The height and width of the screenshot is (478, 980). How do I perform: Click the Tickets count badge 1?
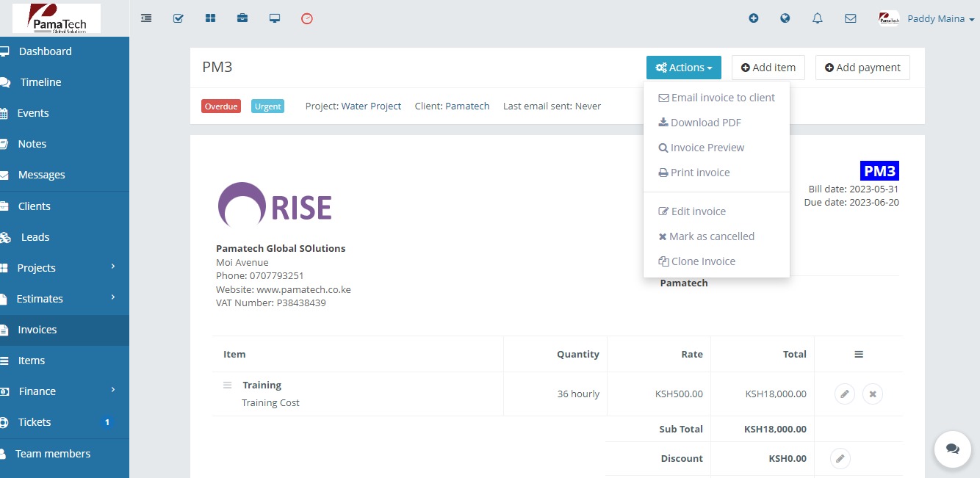click(x=107, y=422)
